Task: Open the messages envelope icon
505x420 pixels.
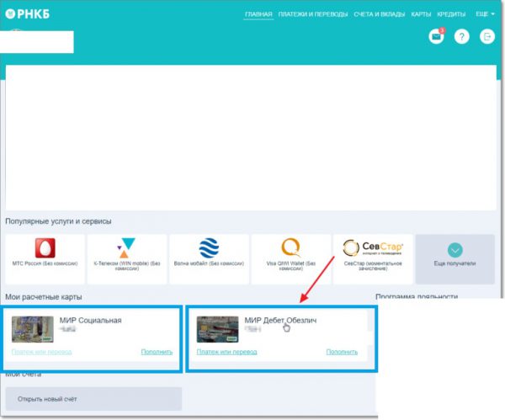Action: (x=436, y=36)
